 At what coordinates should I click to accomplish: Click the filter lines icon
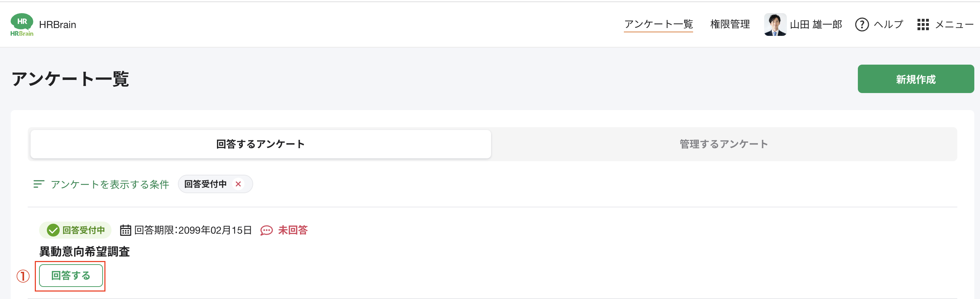[39, 184]
